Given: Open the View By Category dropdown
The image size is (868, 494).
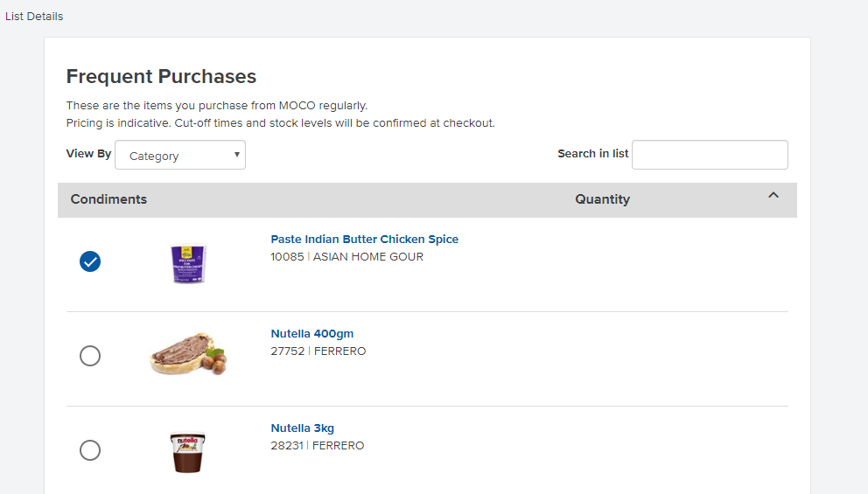Looking at the screenshot, I should (x=180, y=156).
